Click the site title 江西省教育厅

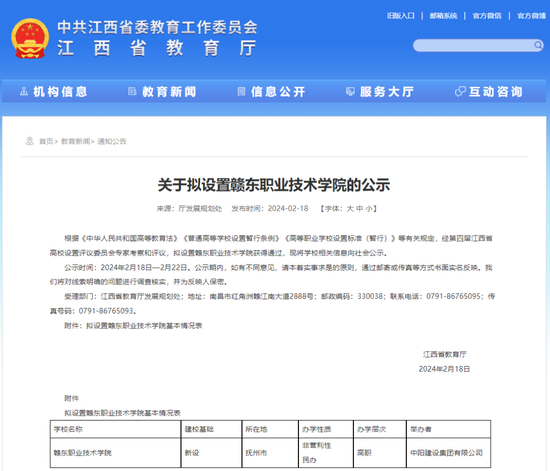coord(157,48)
